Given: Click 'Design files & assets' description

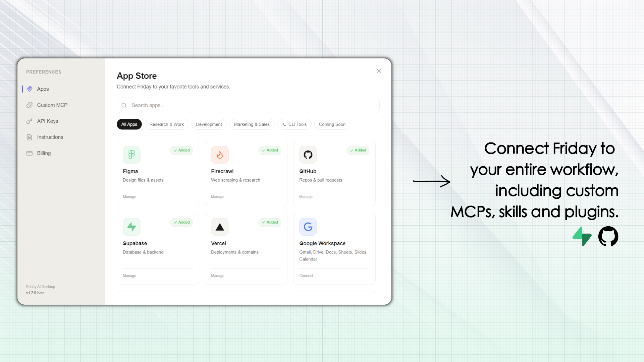Looking at the screenshot, I should pos(143,180).
